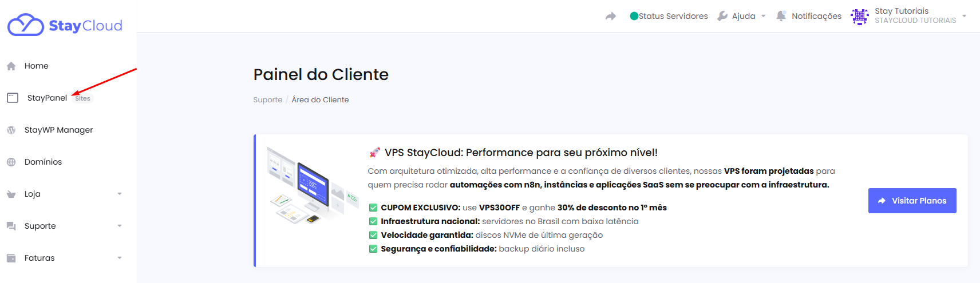The image size is (980, 283).
Task: Open the Ajuda dropdown
Action: tap(742, 16)
